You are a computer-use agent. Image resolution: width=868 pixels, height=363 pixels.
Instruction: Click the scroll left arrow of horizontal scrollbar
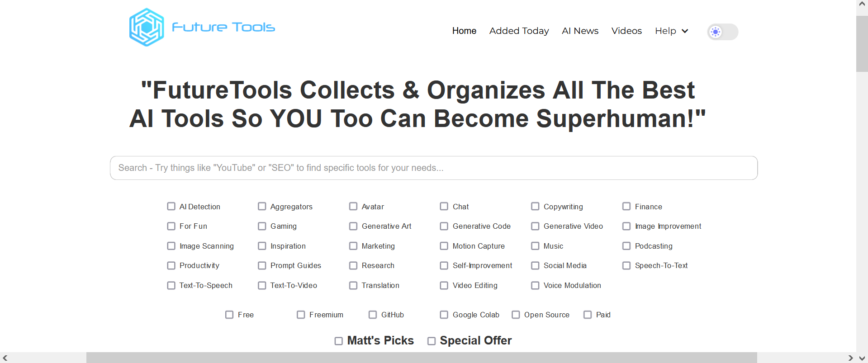point(5,358)
